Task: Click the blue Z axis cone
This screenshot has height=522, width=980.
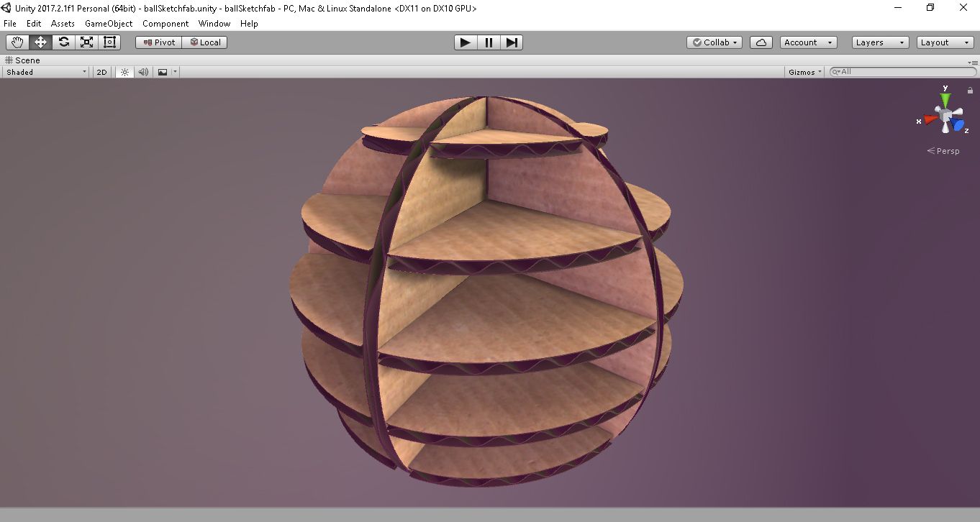Action: pyautogui.click(x=956, y=125)
